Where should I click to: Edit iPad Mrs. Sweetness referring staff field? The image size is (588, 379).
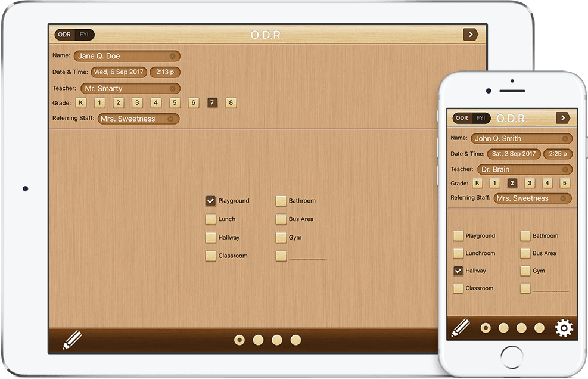(x=138, y=119)
